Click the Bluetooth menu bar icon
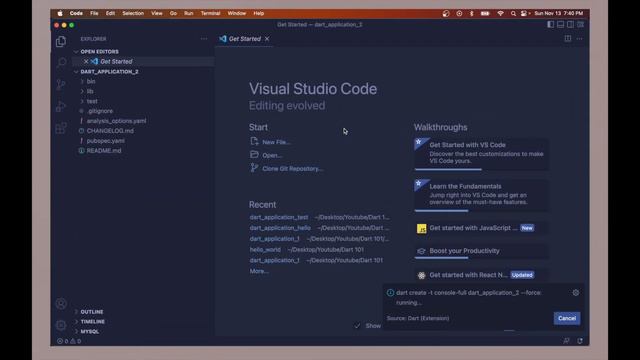 coord(472,13)
